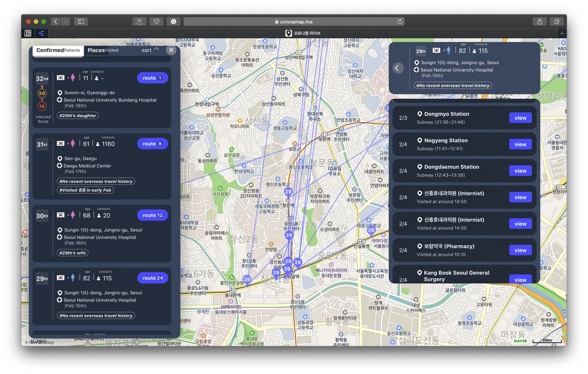Show route for 32nd patient
Screen dimensions: 588x374
pos(152,78)
